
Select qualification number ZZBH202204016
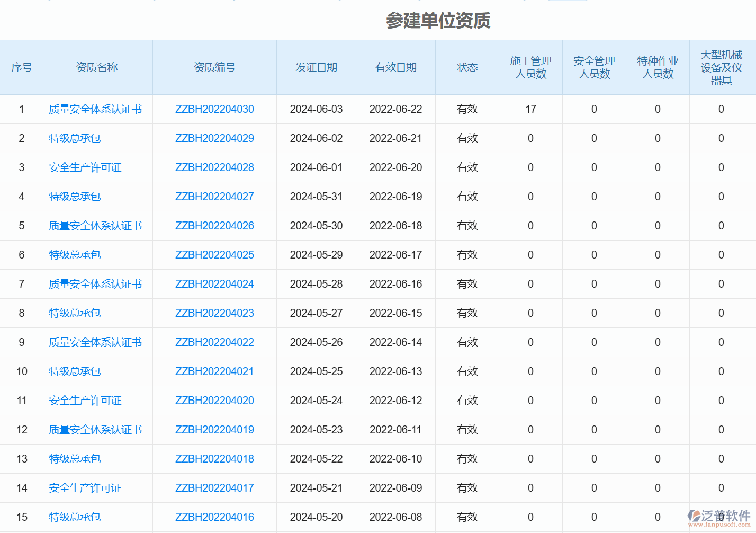click(214, 517)
